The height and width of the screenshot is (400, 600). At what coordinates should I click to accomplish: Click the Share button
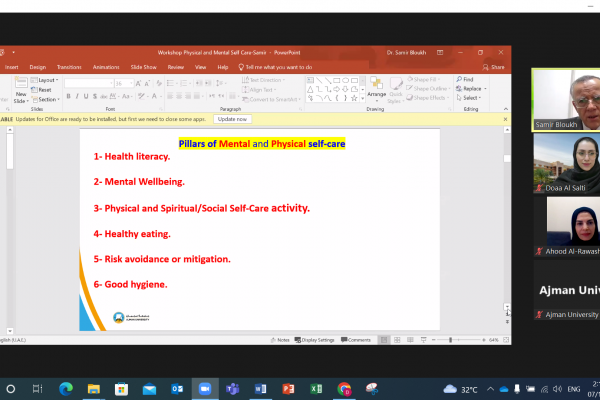pyautogui.click(x=494, y=67)
